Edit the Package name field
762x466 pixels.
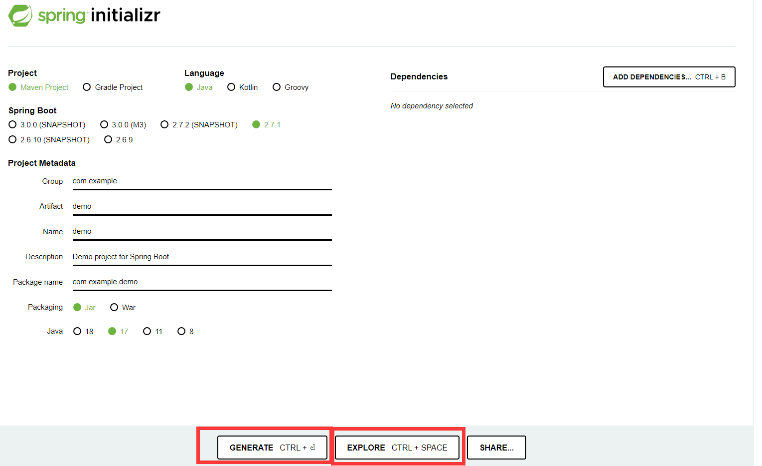pyautogui.click(x=202, y=282)
